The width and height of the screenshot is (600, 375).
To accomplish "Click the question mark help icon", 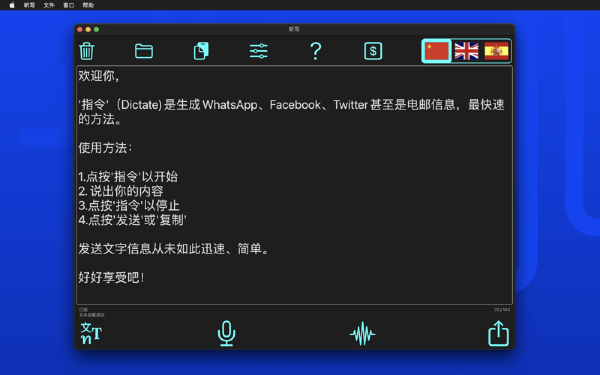I will pos(316,51).
